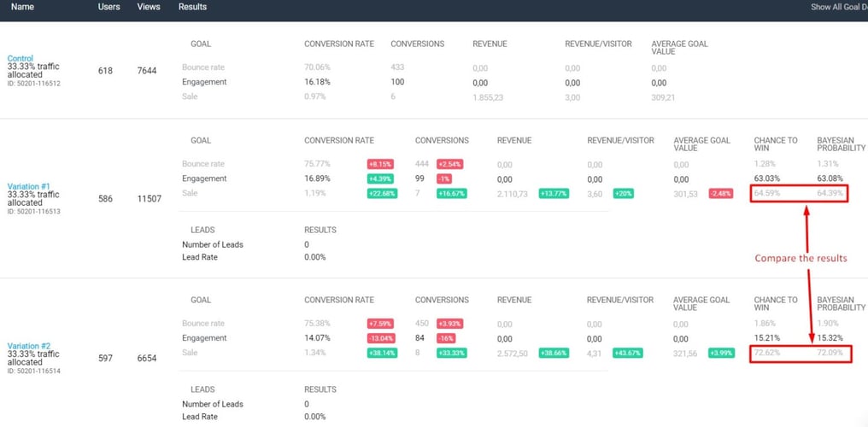The height and width of the screenshot is (427, 868).
Task: Click the Show All Goal Data link
Action: pos(838,7)
